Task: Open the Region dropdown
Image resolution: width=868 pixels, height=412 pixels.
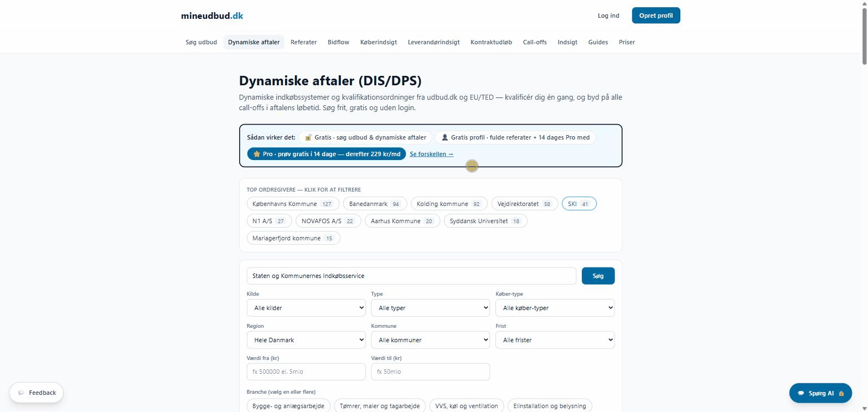Action: click(x=306, y=340)
